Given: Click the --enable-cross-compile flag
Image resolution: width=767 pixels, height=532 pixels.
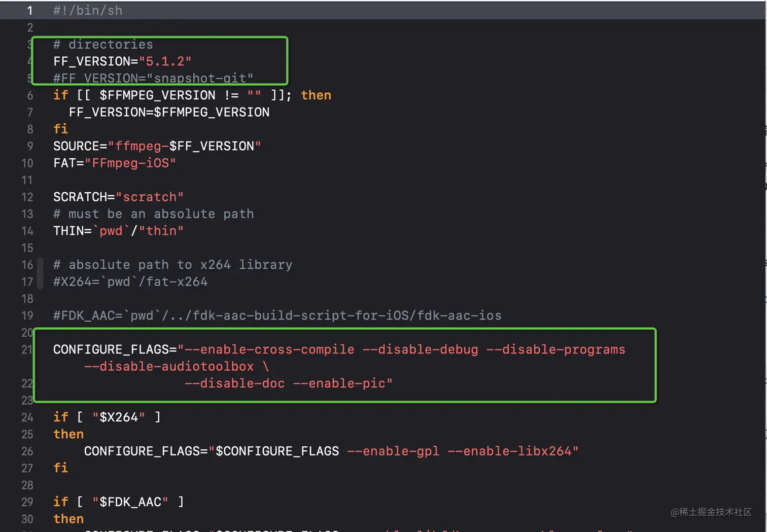Looking at the screenshot, I should [x=269, y=349].
